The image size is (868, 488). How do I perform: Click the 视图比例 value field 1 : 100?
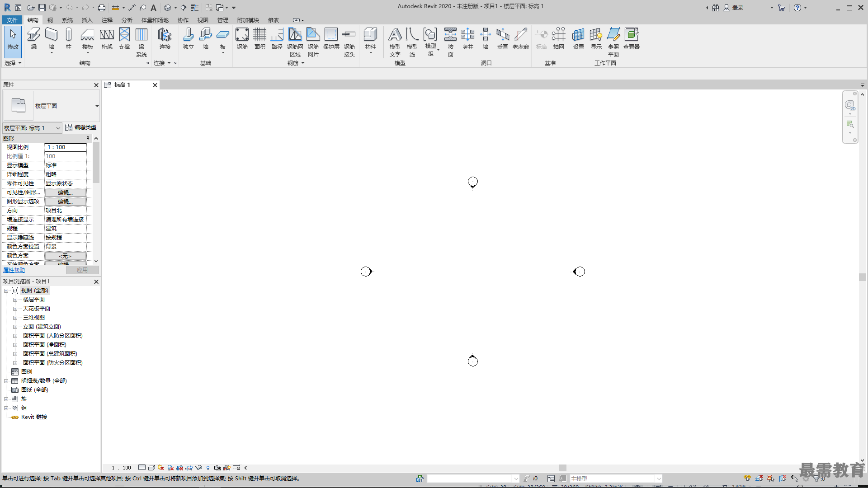click(66, 147)
